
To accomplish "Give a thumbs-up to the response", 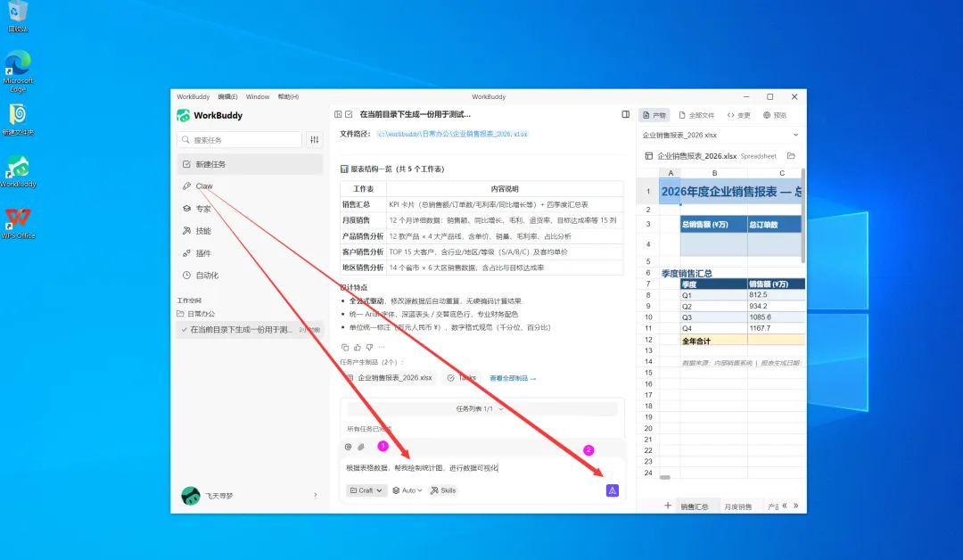I will (x=358, y=347).
